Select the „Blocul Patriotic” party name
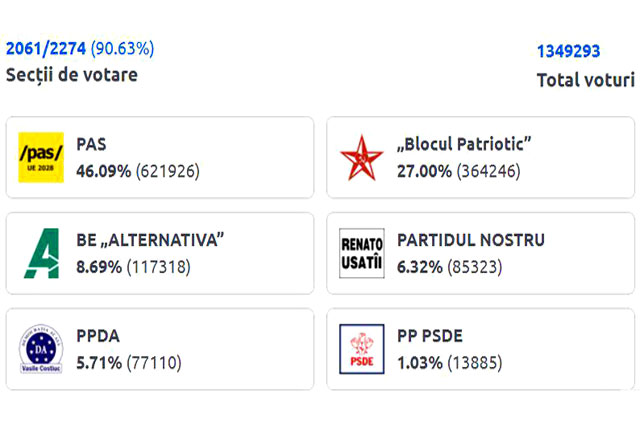Screen dimensions: 640x430 [x=464, y=144]
